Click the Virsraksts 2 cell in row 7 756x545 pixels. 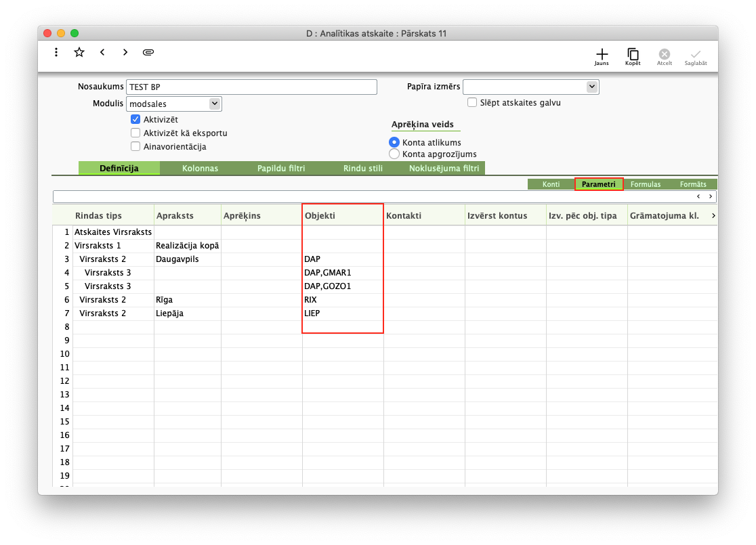(113, 313)
